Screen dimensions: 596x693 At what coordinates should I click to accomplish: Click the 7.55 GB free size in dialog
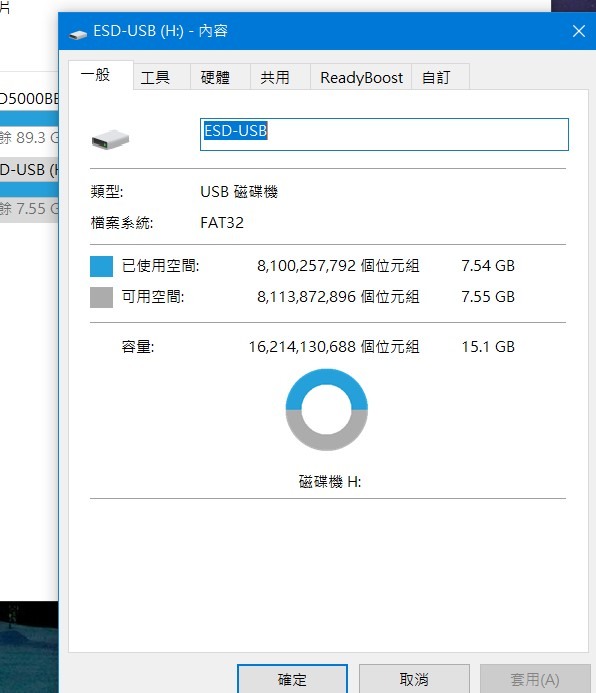pos(488,297)
